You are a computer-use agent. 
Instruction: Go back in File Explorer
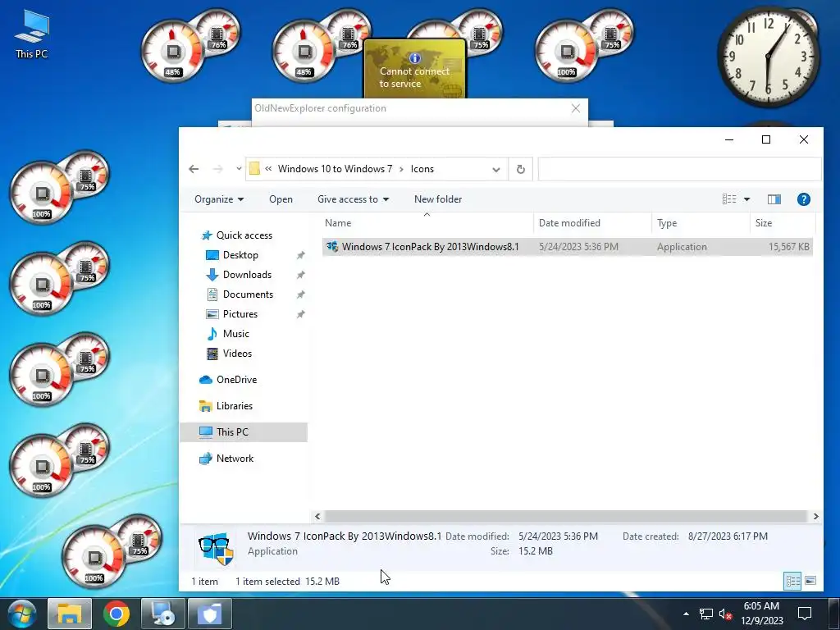click(194, 169)
